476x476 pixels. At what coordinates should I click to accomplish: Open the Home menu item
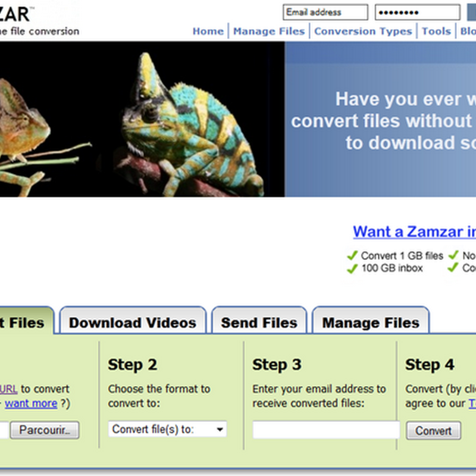click(x=208, y=32)
